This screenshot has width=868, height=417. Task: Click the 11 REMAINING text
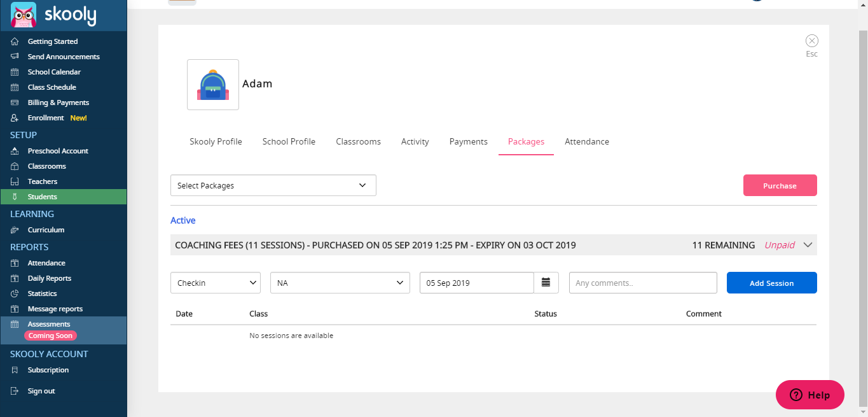point(724,245)
